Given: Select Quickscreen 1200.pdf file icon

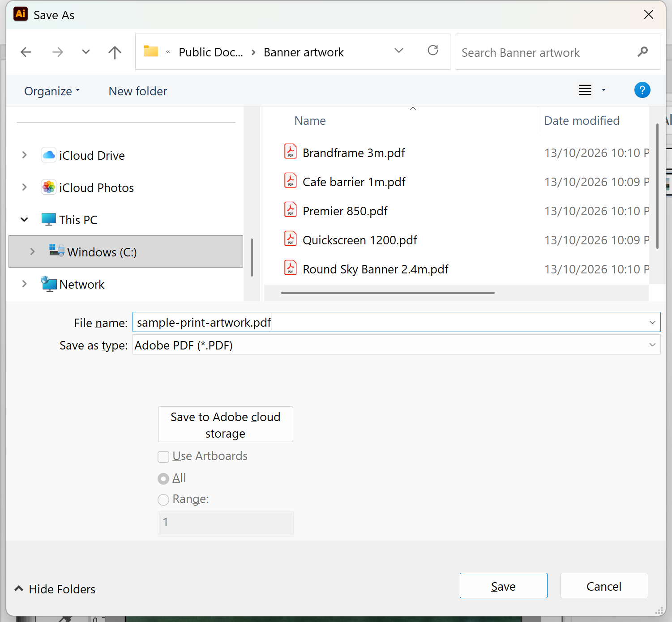Looking at the screenshot, I should pyautogui.click(x=291, y=239).
